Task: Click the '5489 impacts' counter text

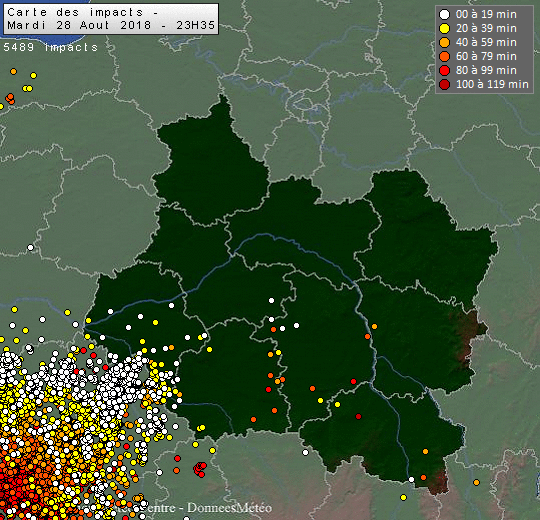Action: tap(51, 47)
